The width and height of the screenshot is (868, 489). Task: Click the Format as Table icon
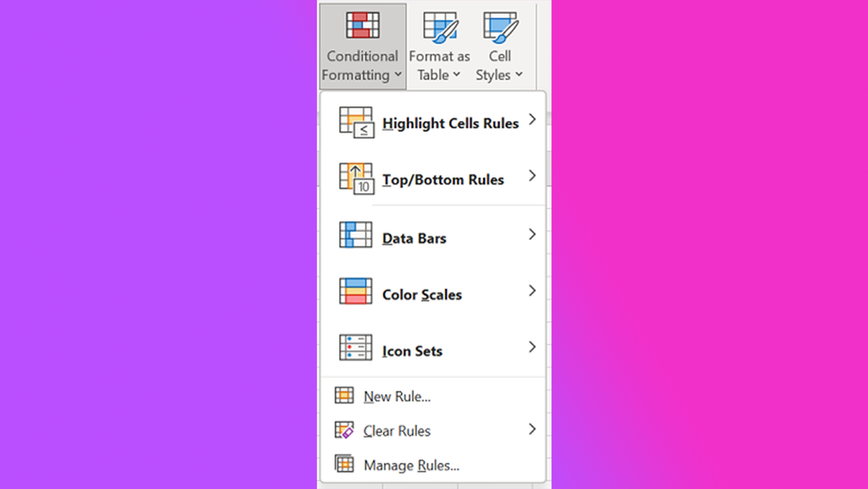[440, 27]
